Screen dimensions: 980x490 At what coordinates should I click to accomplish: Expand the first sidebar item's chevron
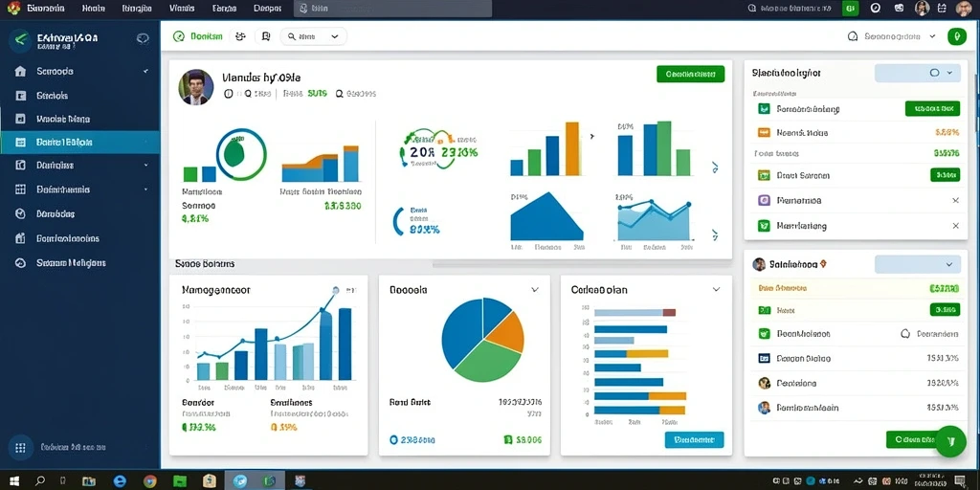pyautogui.click(x=145, y=71)
